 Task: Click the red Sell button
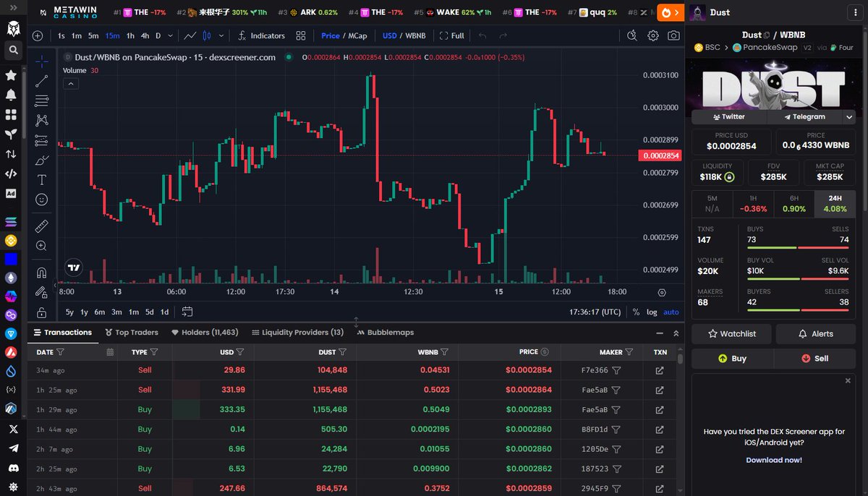[x=815, y=358]
